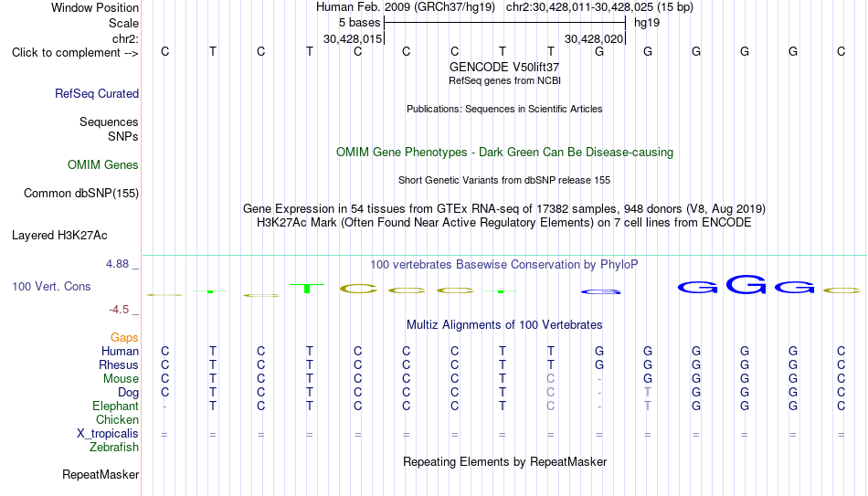Screen dimensions: 868x496
Task: Click the '5 bases' scale label
Action: (x=360, y=23)
